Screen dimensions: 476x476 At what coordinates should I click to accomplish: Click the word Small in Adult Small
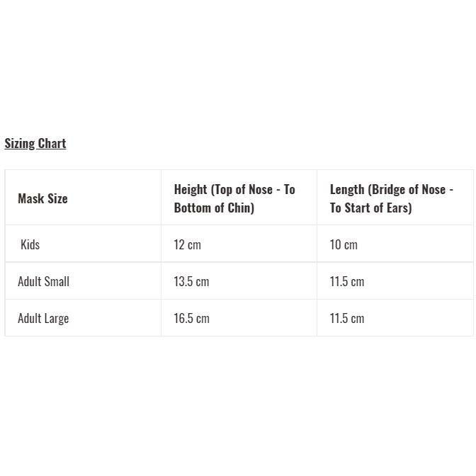click(x=56, y=281)
